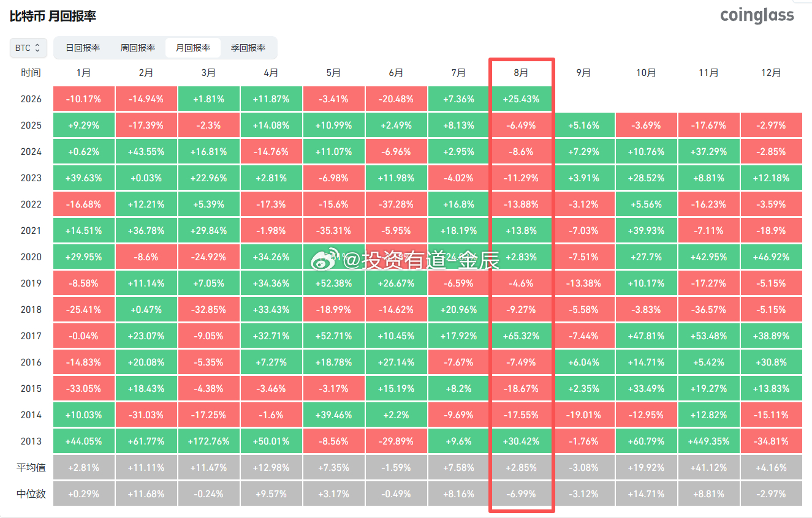Image resolution: width=812 pixels, height=518 pixels.
Task: Select the 2022 June -37.28% cell
Action: click(x=396, y=204)
